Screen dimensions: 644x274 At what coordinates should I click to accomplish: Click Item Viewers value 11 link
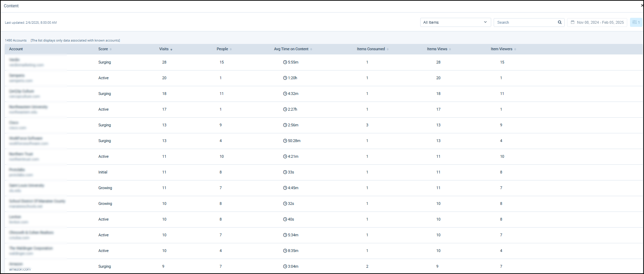[x=502, y=94]
